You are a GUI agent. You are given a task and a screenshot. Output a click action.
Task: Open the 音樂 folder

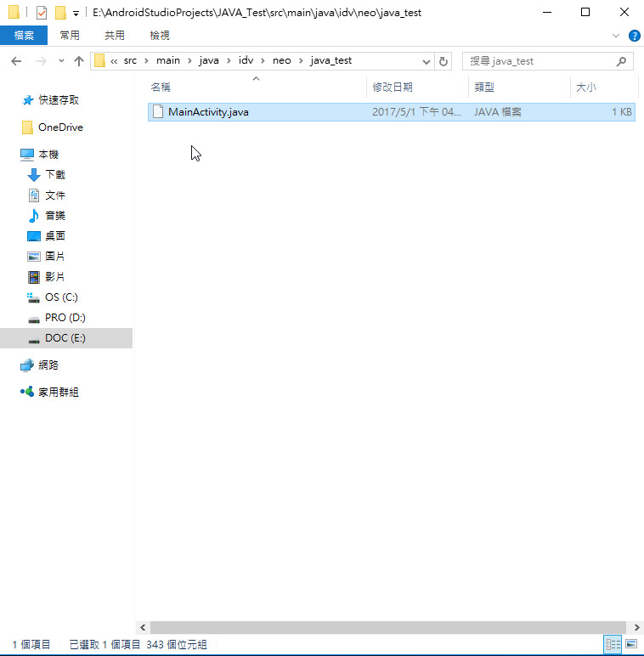pyautogui.click(x=55, y=216)
